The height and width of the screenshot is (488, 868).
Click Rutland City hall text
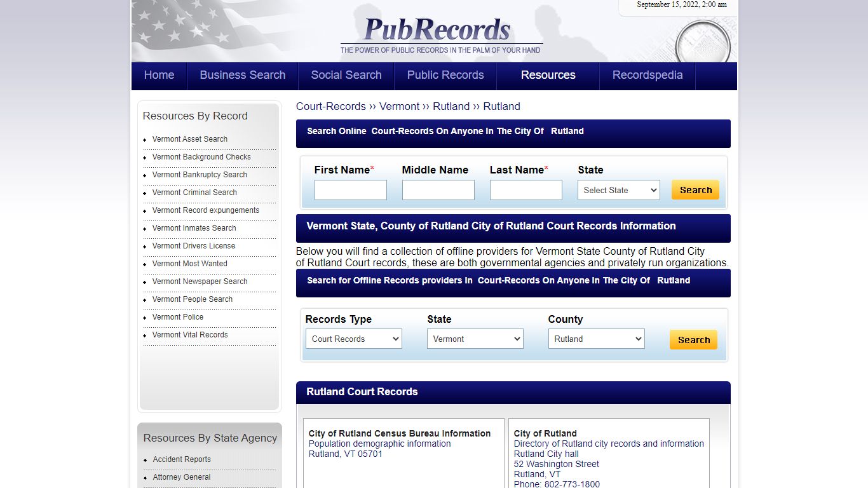(546, 454)
